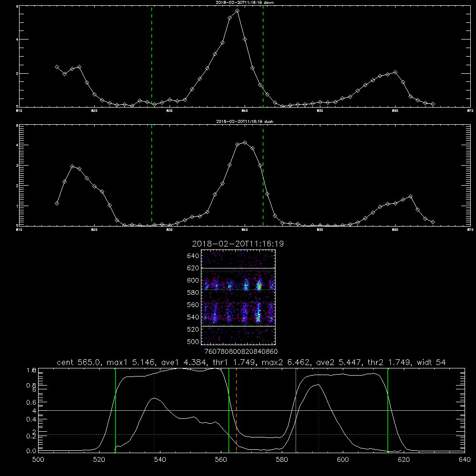The image size is (476, 476).
Task: Click the highest diamond marker in dawn plot
Action: coord(237,11)
